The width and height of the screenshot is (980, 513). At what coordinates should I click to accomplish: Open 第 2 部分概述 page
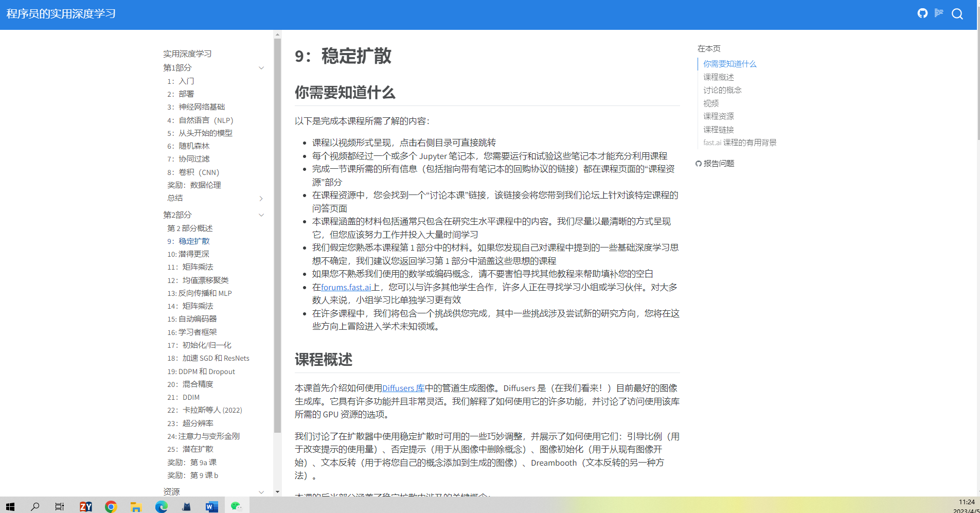coord(190,228)
